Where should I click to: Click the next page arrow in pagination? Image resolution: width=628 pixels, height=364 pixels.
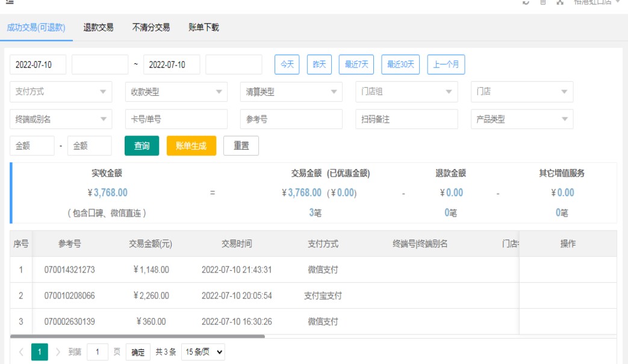58,352
